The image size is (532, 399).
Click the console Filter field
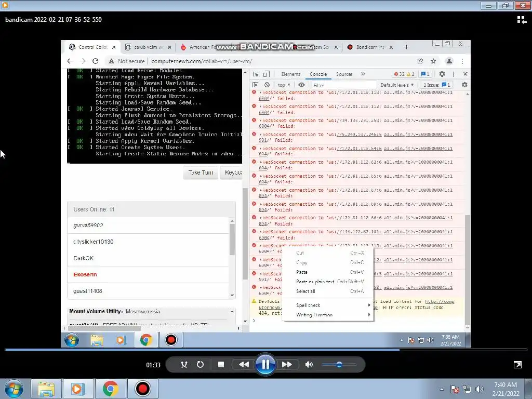[x=343, y=85]
